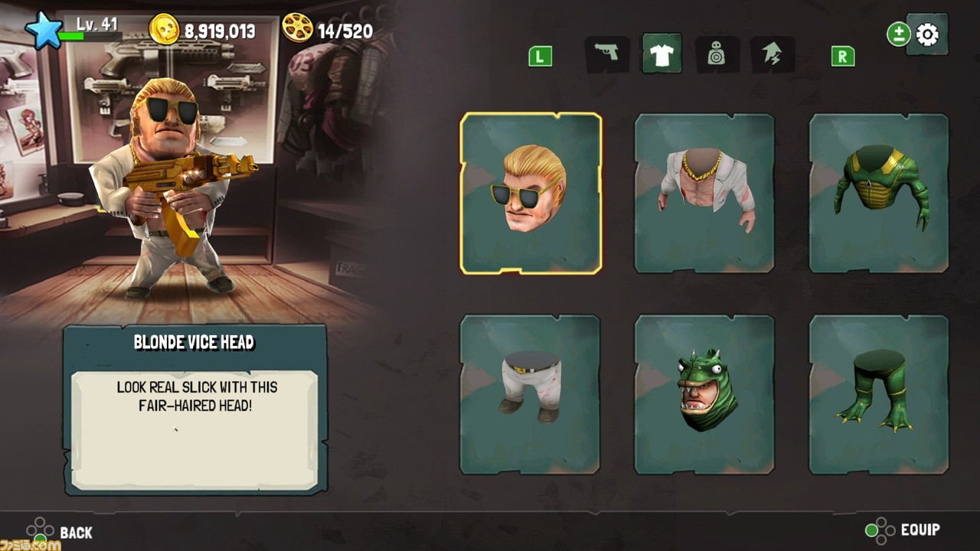This screenshot has height=551, width=980.
Task: Open the lightning boost tab
Action: tap(772, 54)
